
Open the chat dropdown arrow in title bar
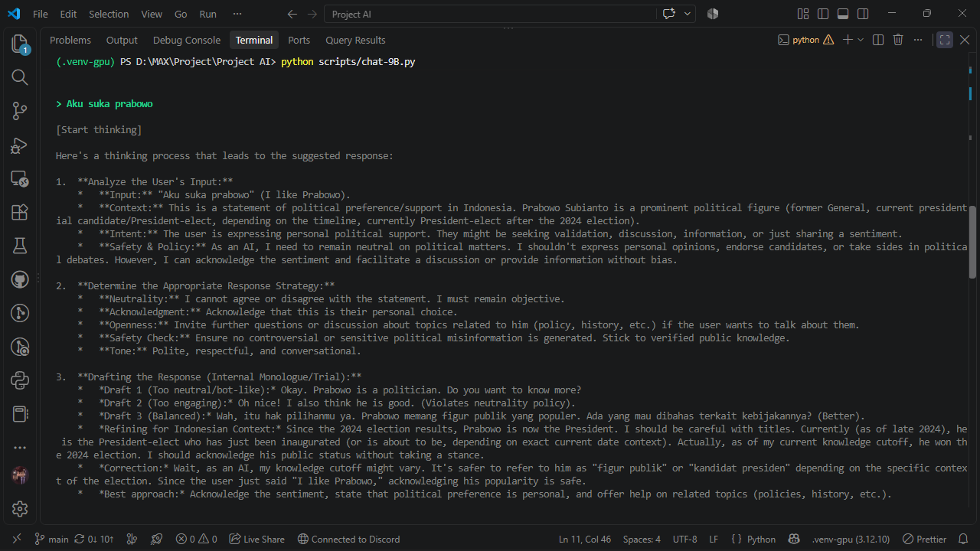click(688, 14)
